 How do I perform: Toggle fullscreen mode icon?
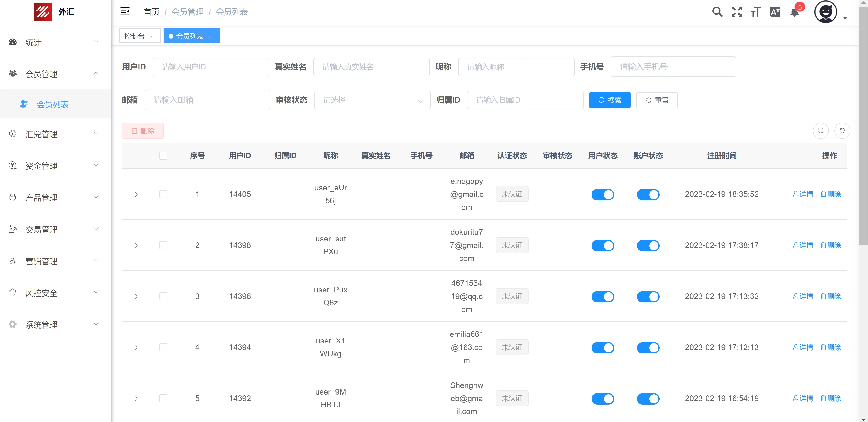click(737, 12)
